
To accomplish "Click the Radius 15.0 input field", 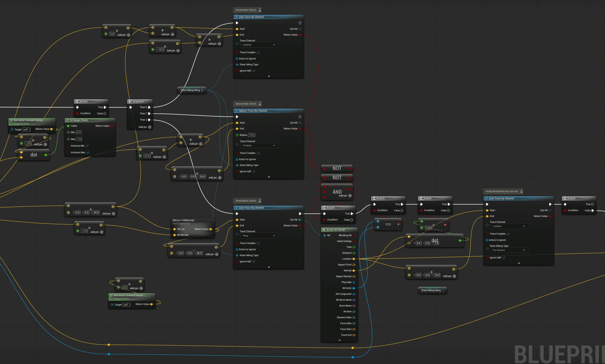I will [251, 135].
